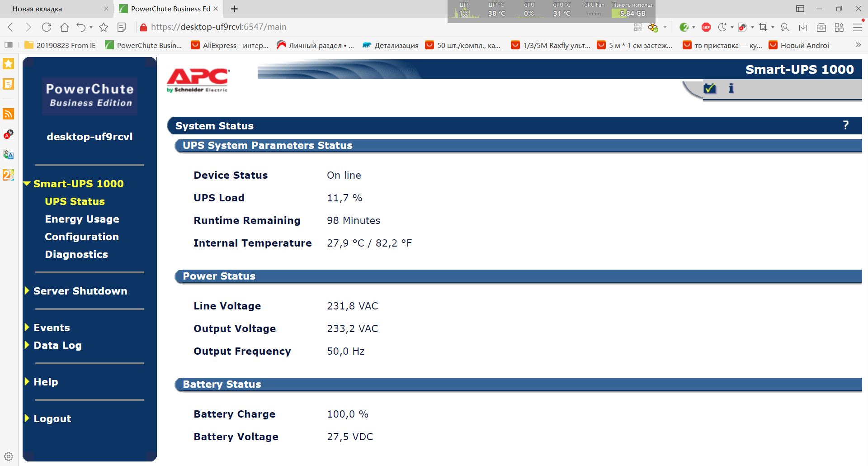Click the Smart-UPS 1000 navigation label

[x=79, y=184]
